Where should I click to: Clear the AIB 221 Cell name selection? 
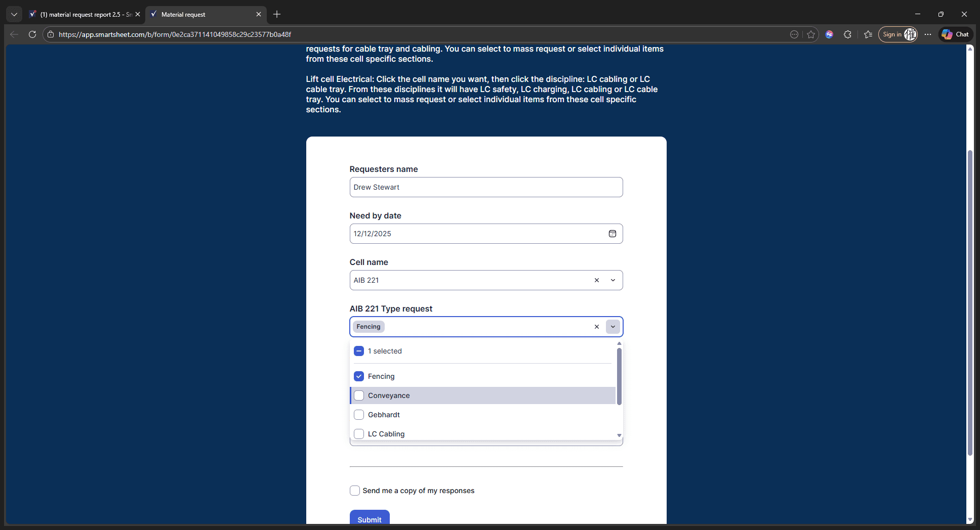597,280
